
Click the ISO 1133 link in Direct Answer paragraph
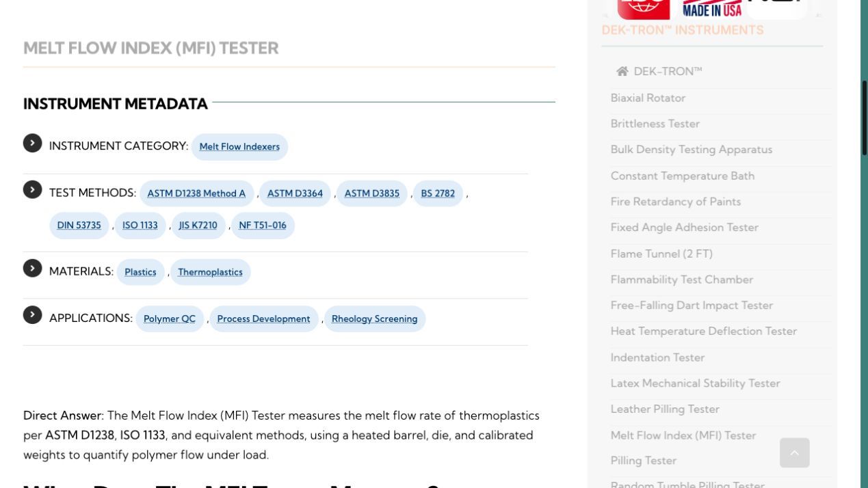pos(142,435)
